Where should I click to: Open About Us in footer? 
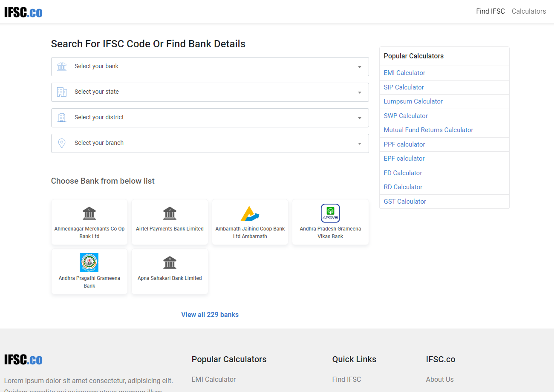click(440, 380)
